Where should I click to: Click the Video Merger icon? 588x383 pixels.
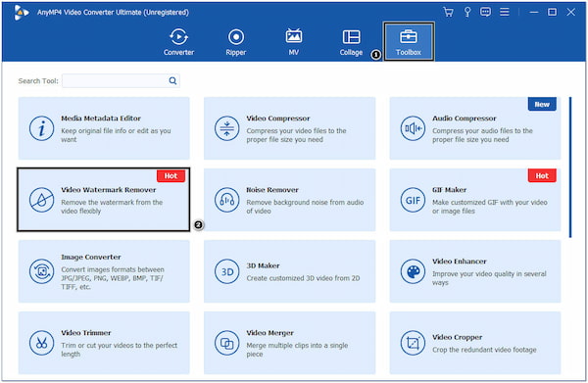227,343
